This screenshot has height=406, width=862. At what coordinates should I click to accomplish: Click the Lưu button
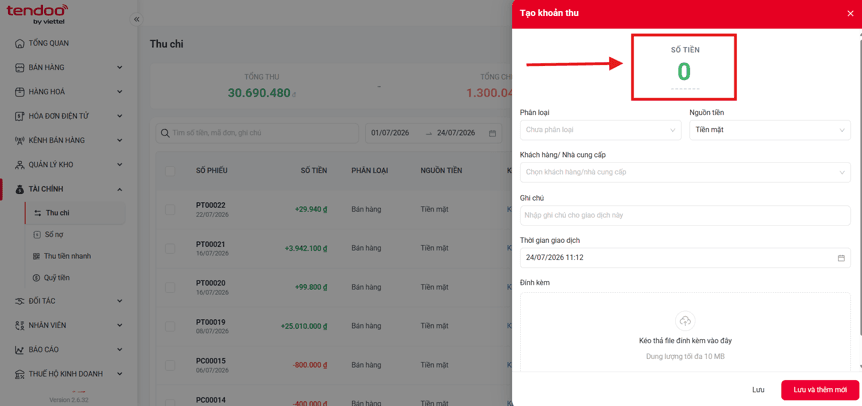pyautogui.click(x=758, y=390)
